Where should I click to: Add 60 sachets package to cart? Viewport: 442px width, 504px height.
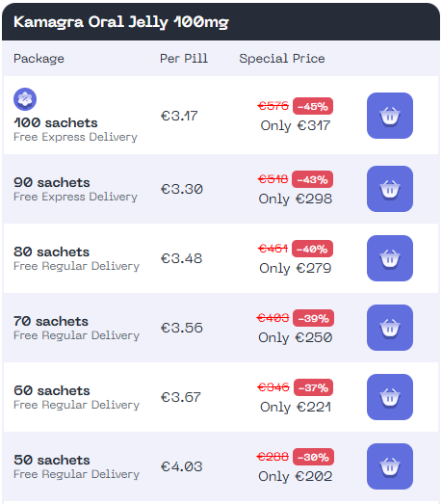pos(390,397)
